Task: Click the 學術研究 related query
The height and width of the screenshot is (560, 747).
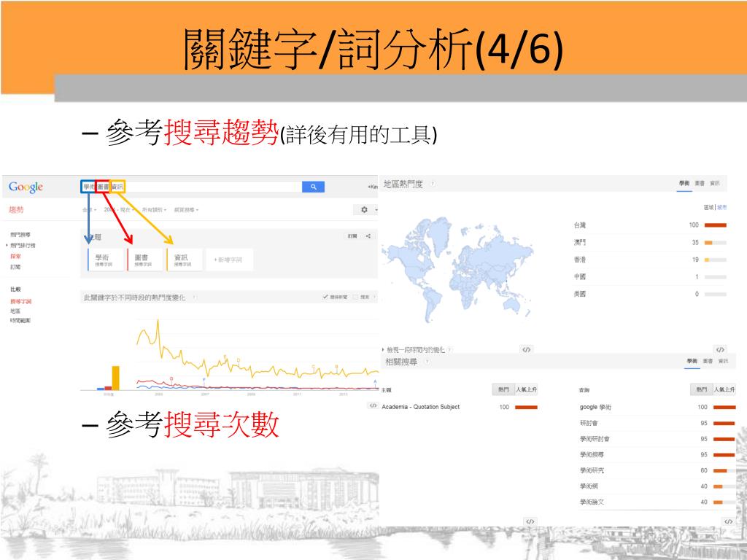Action: coord(592,470)
